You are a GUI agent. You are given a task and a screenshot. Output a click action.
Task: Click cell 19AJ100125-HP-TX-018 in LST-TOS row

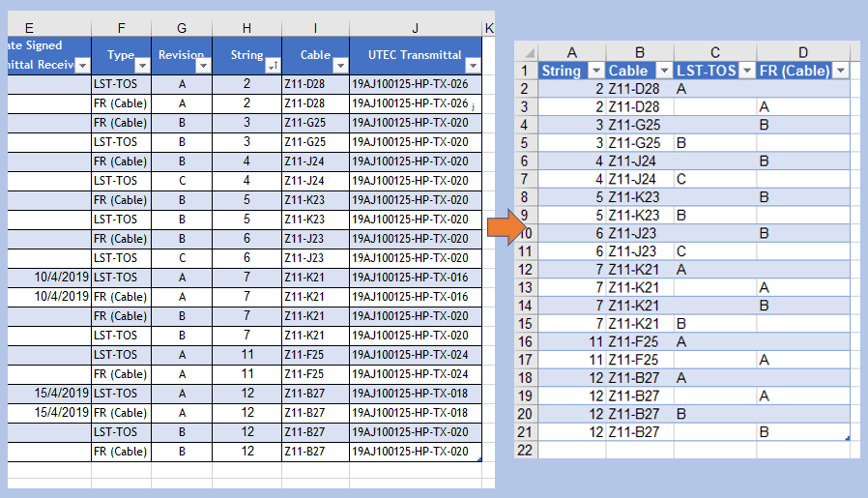416,394
